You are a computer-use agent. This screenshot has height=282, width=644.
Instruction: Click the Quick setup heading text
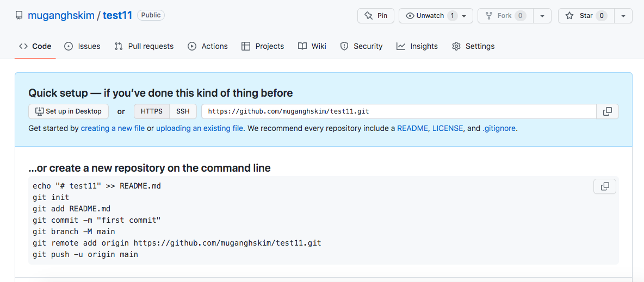click(x=160, y=93)
